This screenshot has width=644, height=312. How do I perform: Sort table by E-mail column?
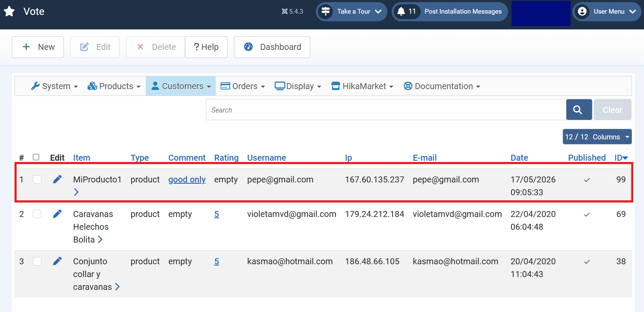click(x=425, y=158)
